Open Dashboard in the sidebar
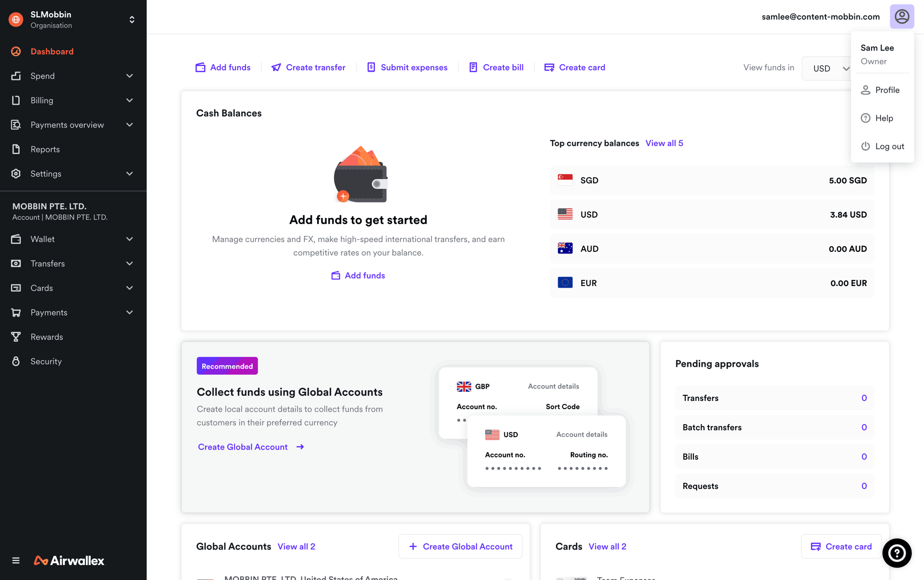Viewport: 924px width, 580px height. [52, 52]
